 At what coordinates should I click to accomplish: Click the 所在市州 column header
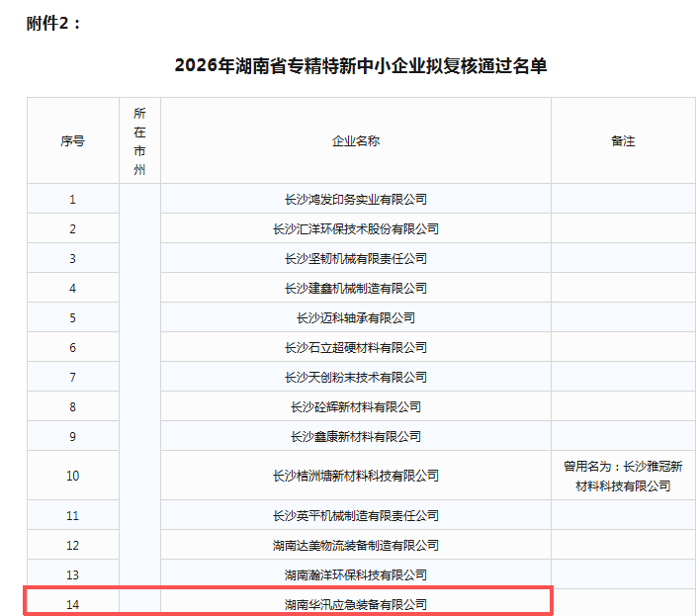(x=139, y=140)
